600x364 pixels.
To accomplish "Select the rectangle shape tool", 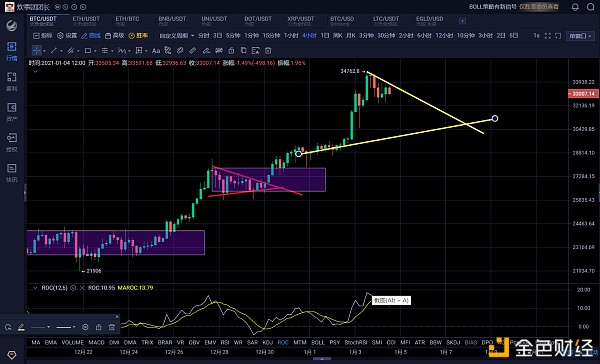I will tap(88, 51).
